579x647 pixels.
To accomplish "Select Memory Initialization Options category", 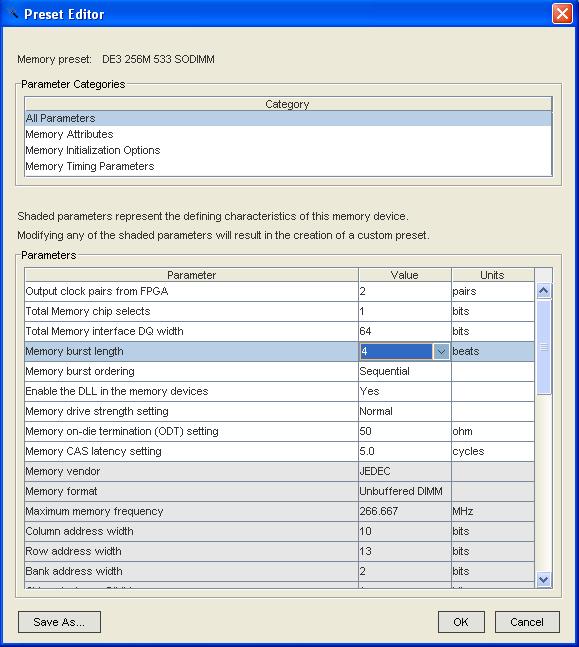I will click(288, 151).
